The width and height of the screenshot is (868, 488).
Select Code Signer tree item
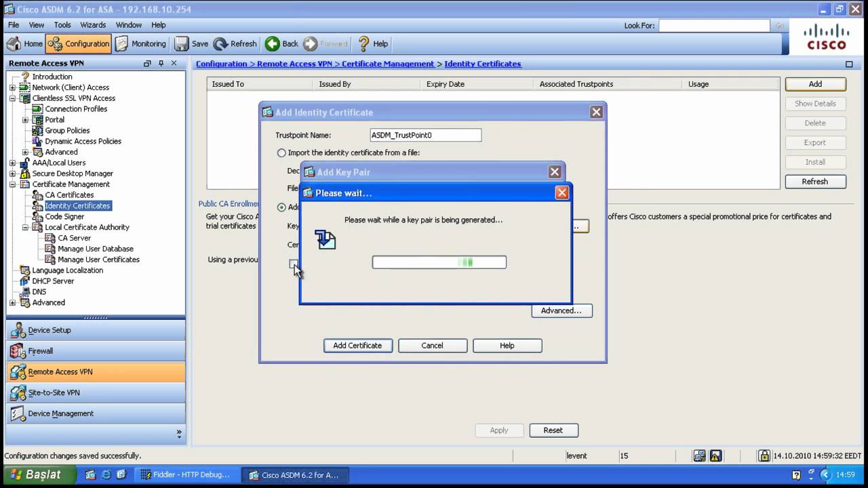64,216
